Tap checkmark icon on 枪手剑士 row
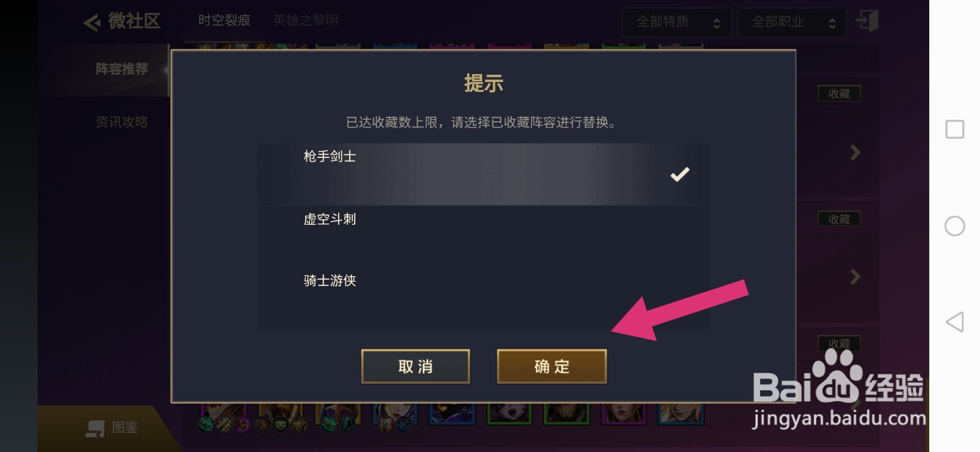The image size is (980, 452). click(x=680, y=175)
